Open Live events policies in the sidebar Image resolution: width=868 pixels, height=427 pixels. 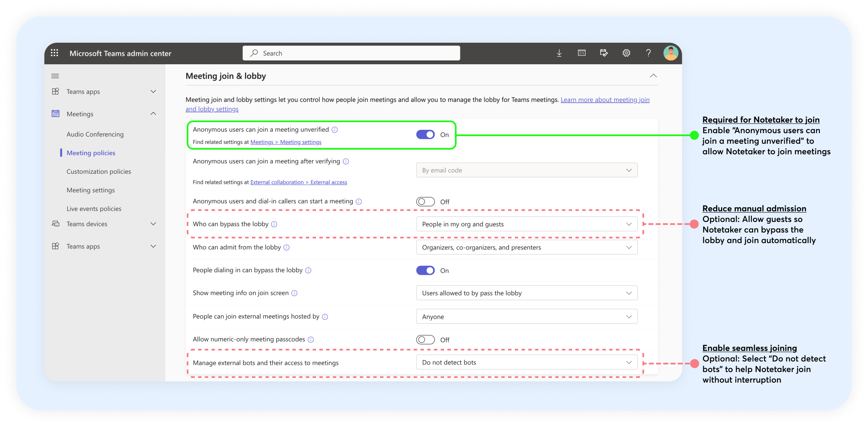(x=94, y=209)
